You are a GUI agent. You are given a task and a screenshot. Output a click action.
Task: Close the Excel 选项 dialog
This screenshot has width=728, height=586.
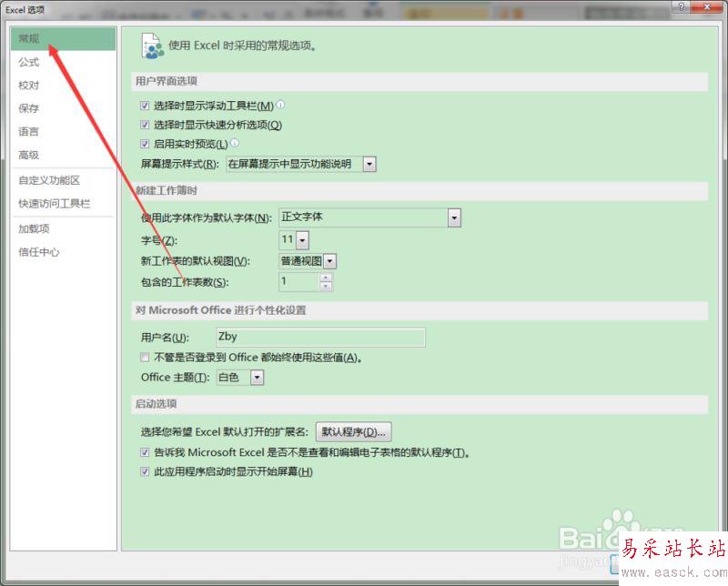(x=706, y=6)
